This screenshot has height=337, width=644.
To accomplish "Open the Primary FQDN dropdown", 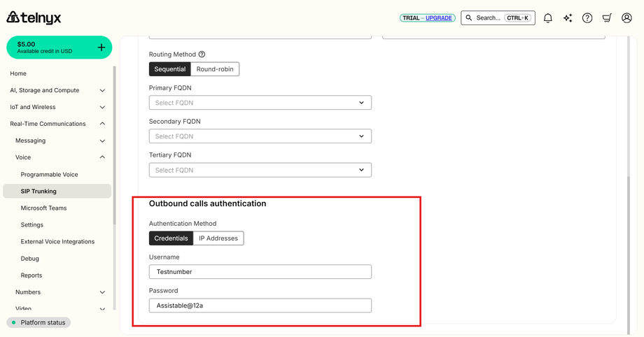I will click(x=260, y=103).
